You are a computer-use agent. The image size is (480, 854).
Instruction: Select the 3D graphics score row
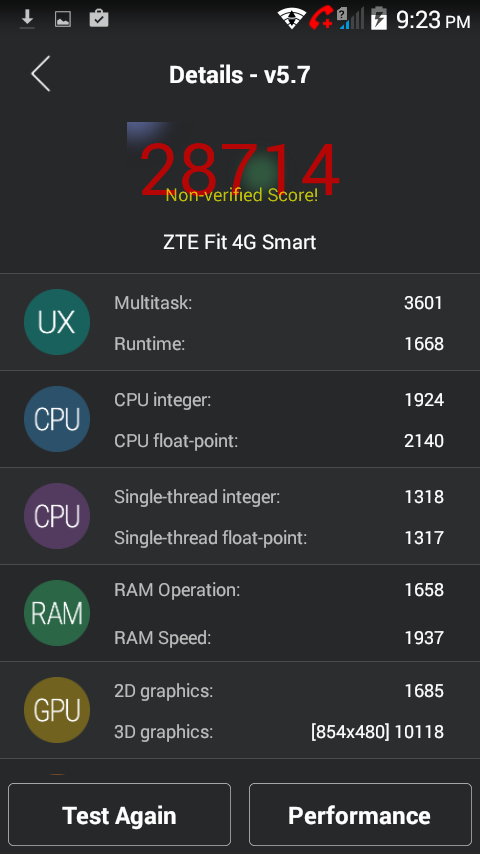pos(279,731)
